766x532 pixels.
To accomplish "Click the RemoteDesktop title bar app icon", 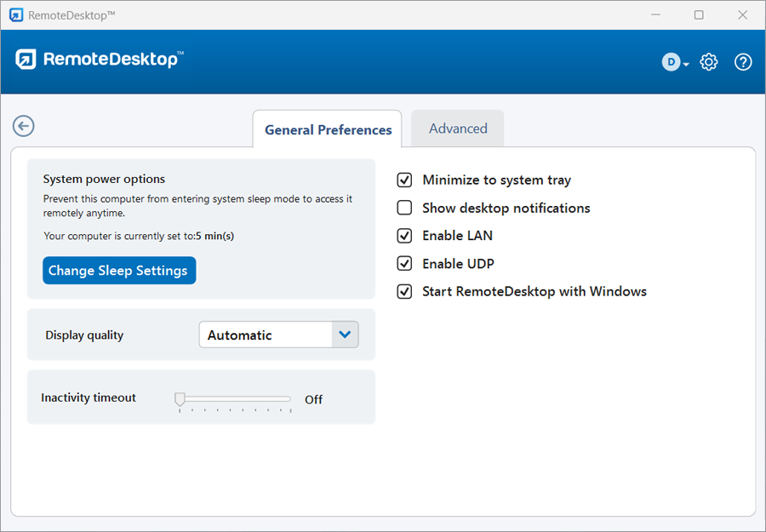I will [15, 14].
